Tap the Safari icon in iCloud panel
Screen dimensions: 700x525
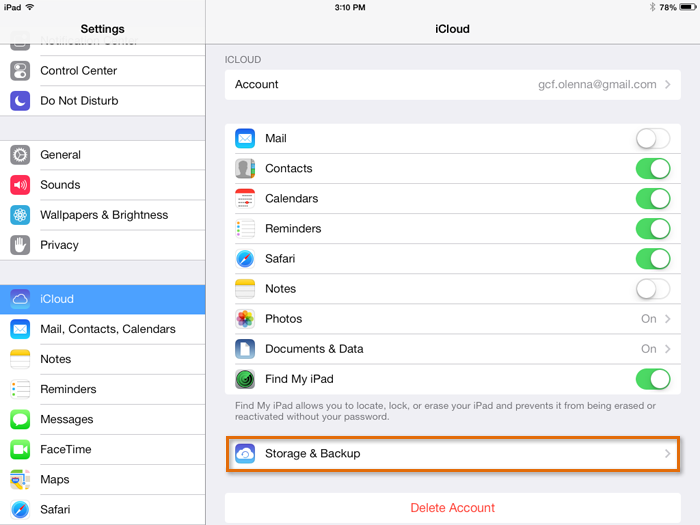pyautogui.click(x=245, y=259)
